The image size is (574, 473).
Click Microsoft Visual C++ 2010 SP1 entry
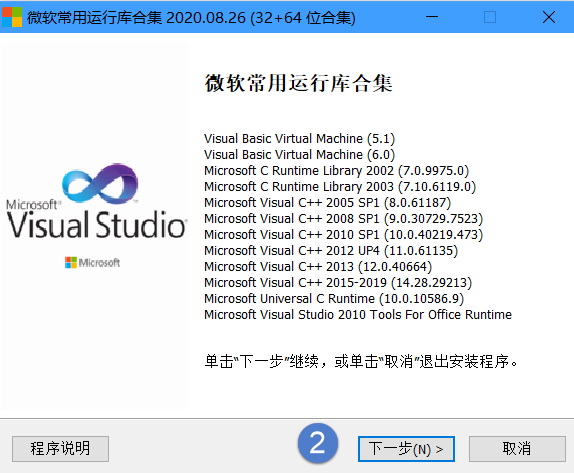343,235
